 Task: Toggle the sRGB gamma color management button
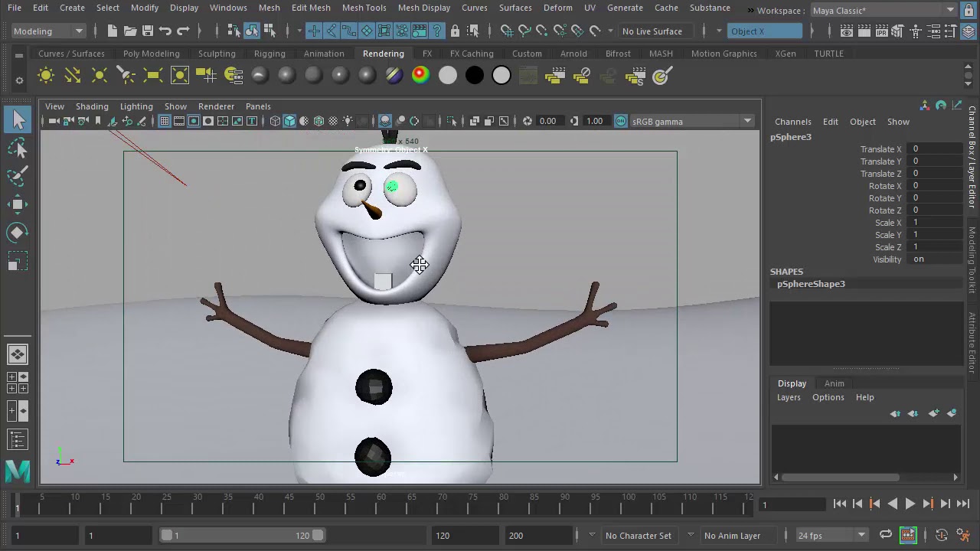coord(621,121)
